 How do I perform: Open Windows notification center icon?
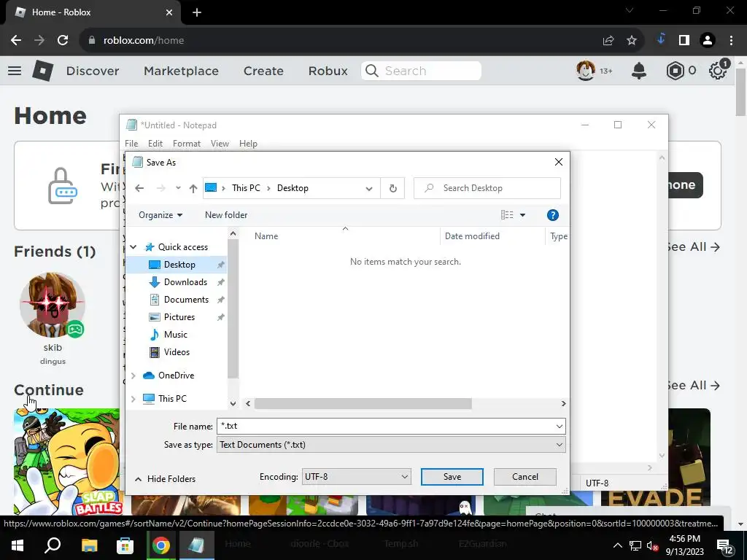click(x=724, y=545)
